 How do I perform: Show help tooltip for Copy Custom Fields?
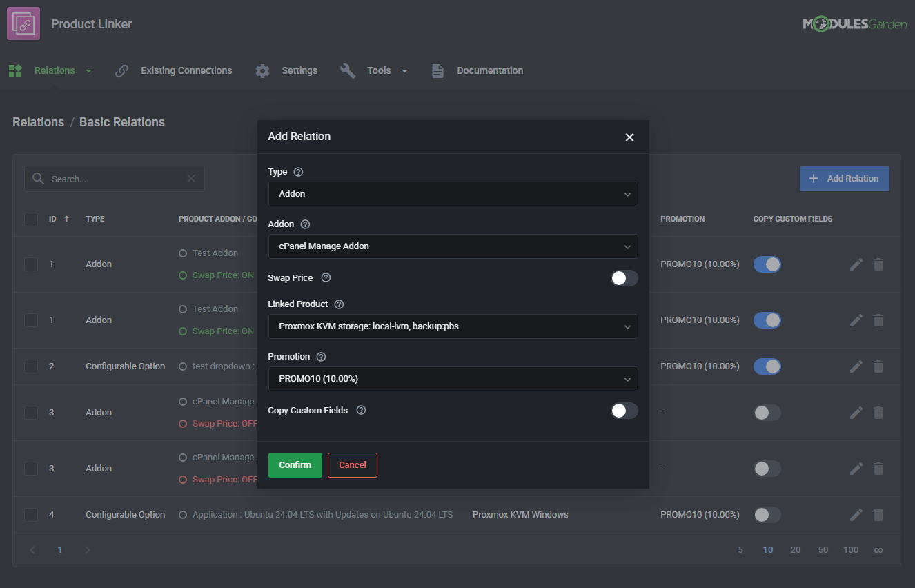(x=361, y=411)
